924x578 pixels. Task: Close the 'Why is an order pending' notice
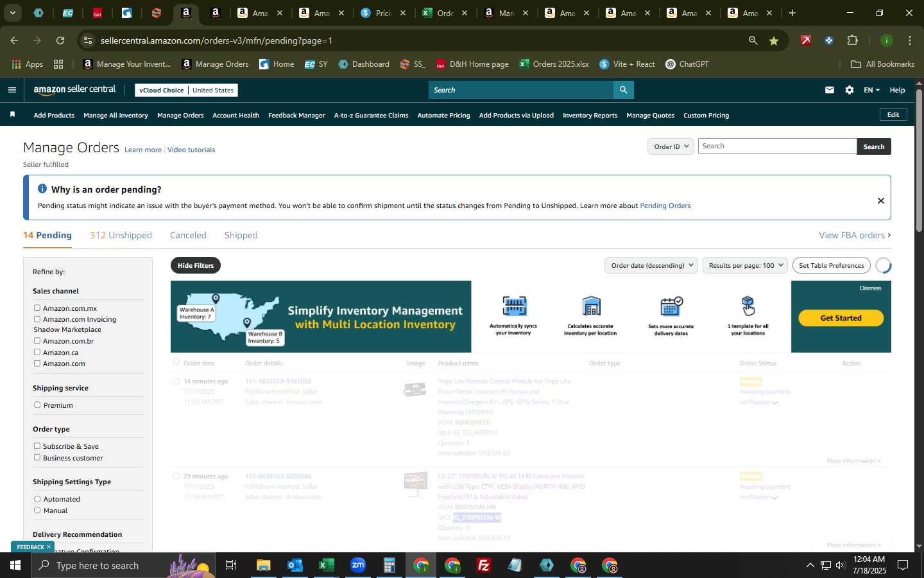(881, 201)
